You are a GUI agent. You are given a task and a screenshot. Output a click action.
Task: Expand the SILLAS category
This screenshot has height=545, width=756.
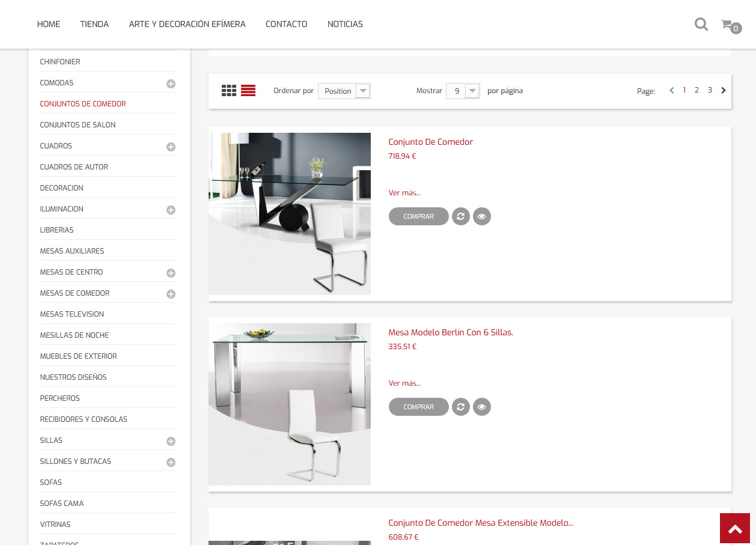coord(171,441)
